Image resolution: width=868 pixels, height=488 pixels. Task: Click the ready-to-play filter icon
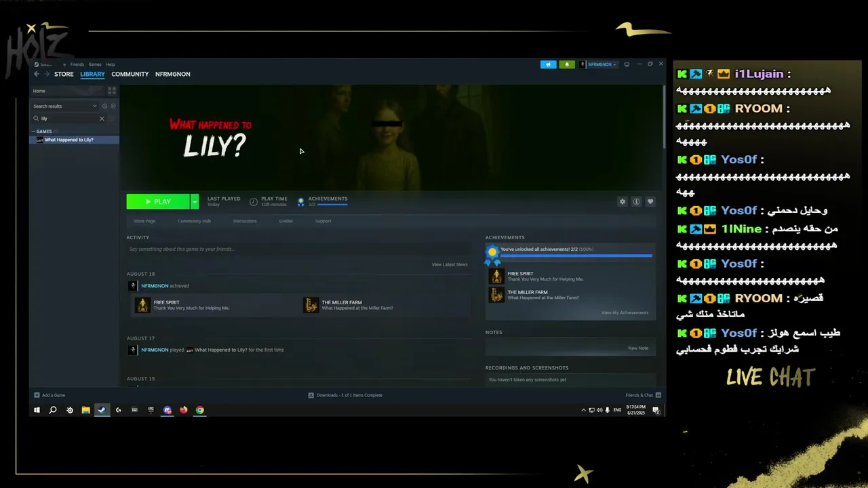coord(113,106)
